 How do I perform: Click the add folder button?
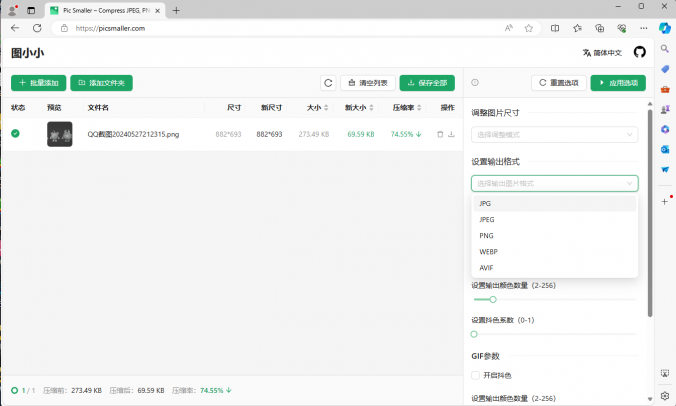(101, 83)
